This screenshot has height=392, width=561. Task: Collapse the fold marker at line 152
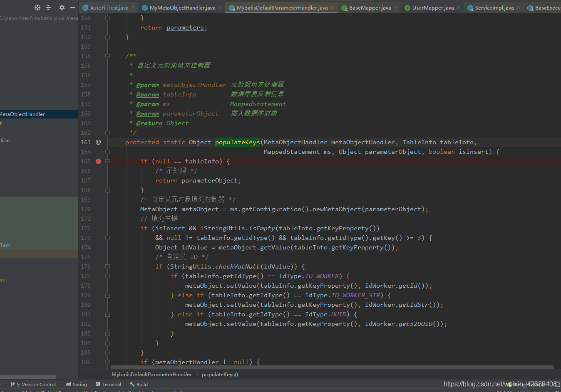click(107, 37)
